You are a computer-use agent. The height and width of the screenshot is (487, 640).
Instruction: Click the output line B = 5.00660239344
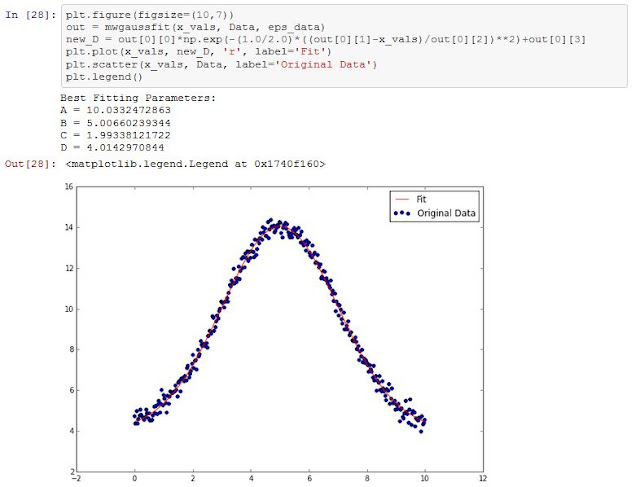click(x=116, y=123)
